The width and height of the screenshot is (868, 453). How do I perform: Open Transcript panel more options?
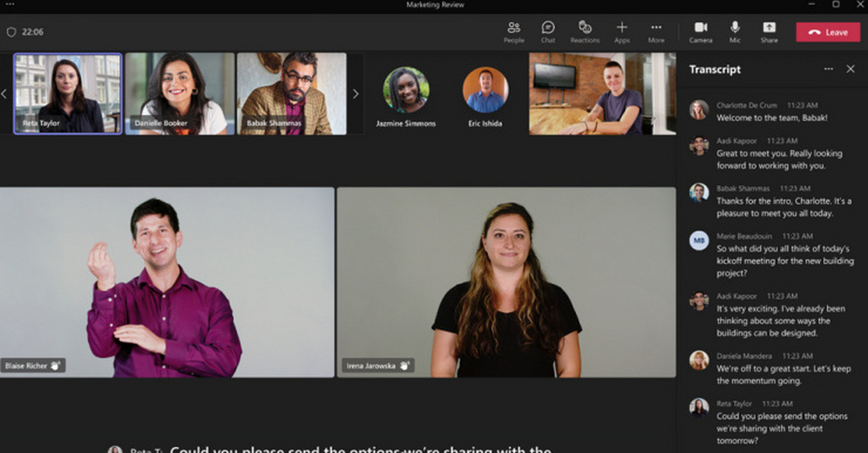[828, 69]
